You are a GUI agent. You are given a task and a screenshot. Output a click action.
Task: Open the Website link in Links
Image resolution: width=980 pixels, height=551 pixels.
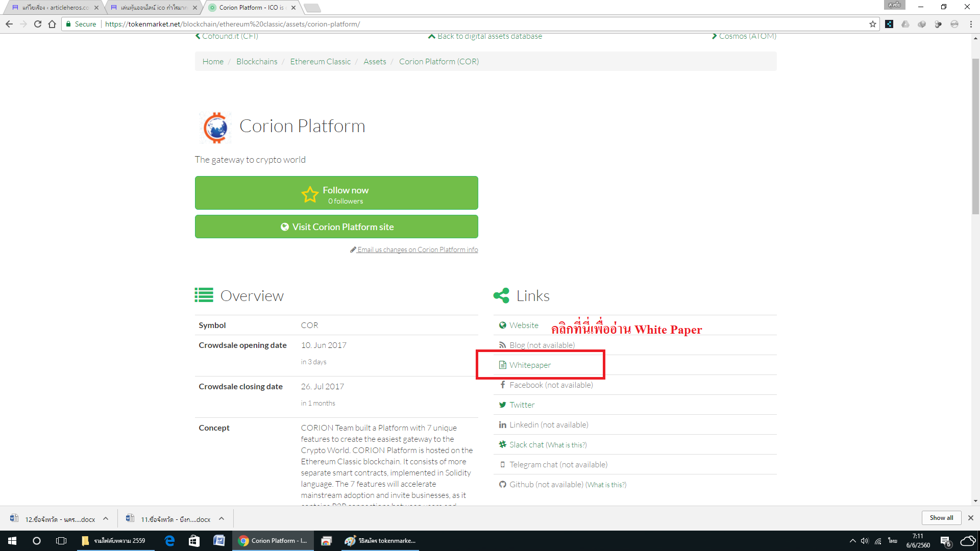tap(524, 325)
